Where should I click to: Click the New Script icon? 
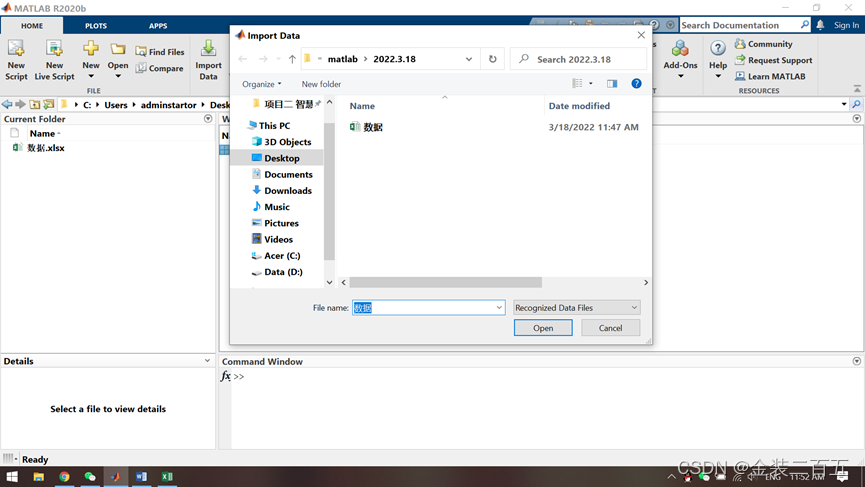click(16, 49)
